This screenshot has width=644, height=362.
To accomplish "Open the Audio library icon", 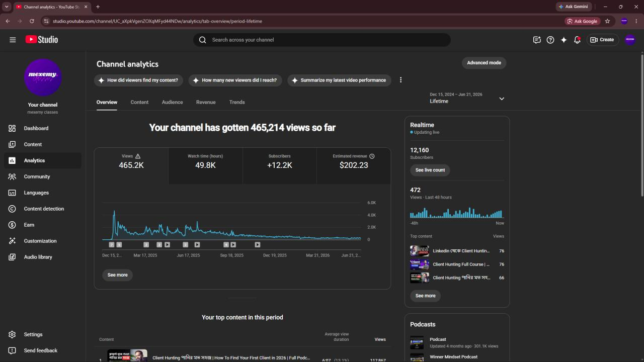I will (12, 257).
